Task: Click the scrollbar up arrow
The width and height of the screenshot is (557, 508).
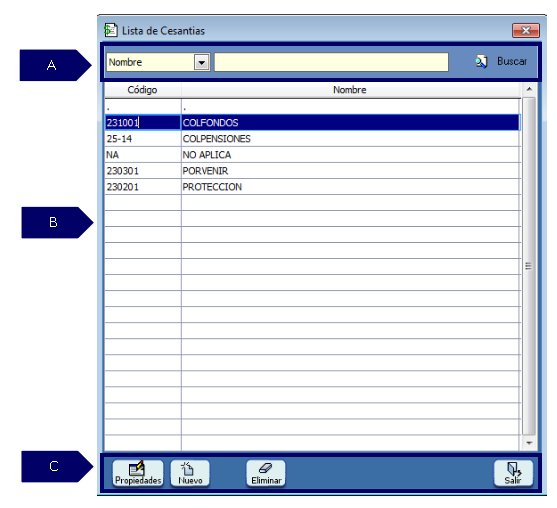Action: pyautogui.click(x=529, y=89)
